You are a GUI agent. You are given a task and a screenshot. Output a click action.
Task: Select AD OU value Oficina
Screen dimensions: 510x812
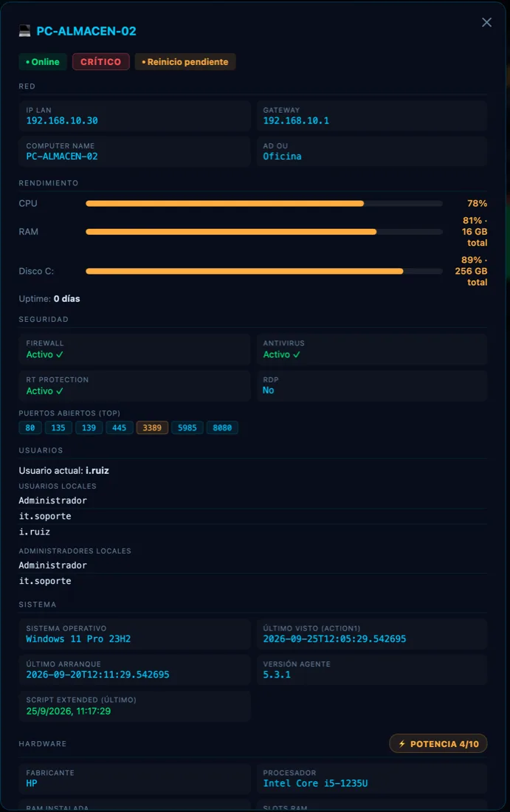tap(282, 156)
